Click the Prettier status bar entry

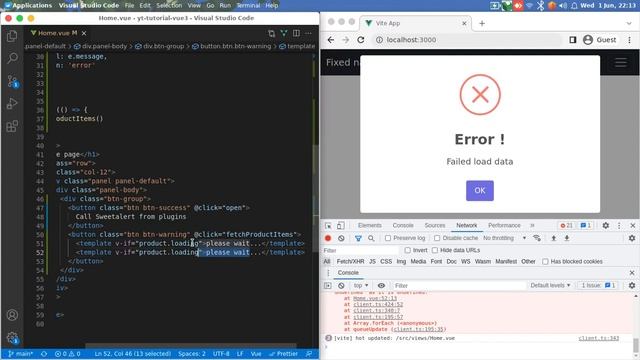click(283, 354)
